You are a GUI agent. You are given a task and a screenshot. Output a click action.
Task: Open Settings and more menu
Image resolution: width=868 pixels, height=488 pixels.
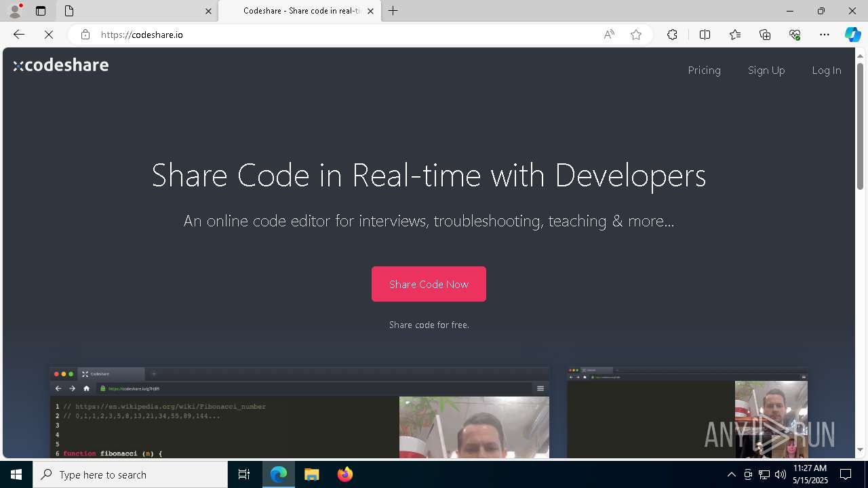[825, 35]
